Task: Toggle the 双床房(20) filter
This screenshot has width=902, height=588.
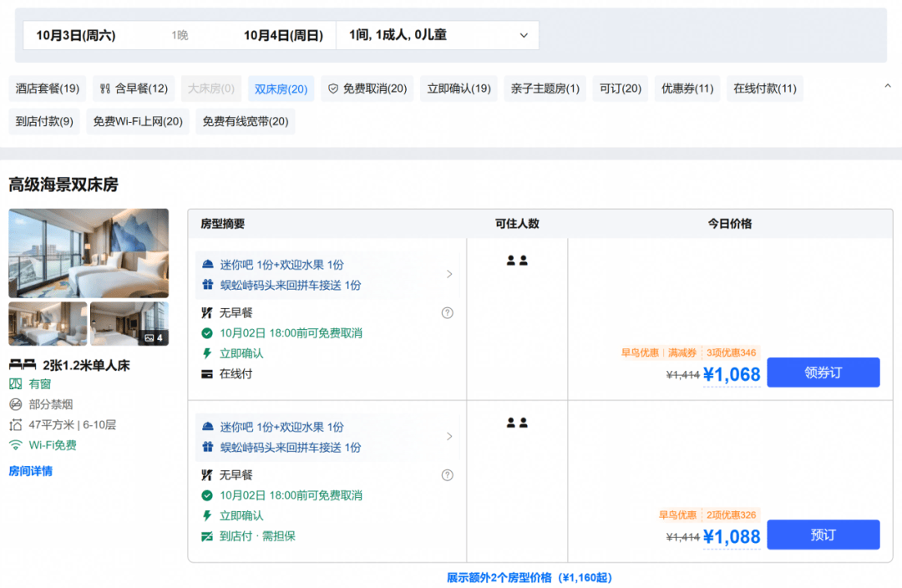Action: coord(281,89)
